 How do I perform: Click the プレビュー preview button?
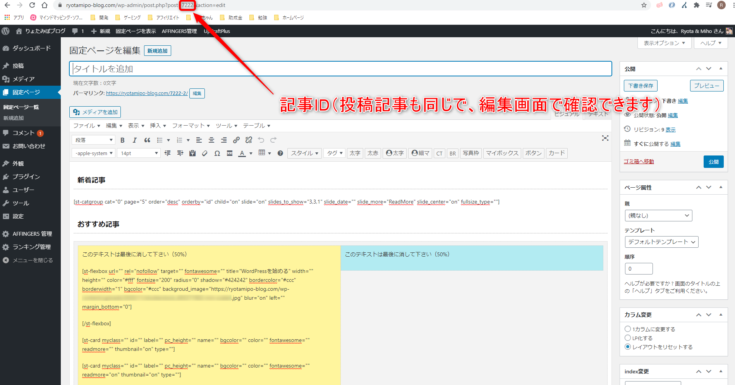coord(706,86)
